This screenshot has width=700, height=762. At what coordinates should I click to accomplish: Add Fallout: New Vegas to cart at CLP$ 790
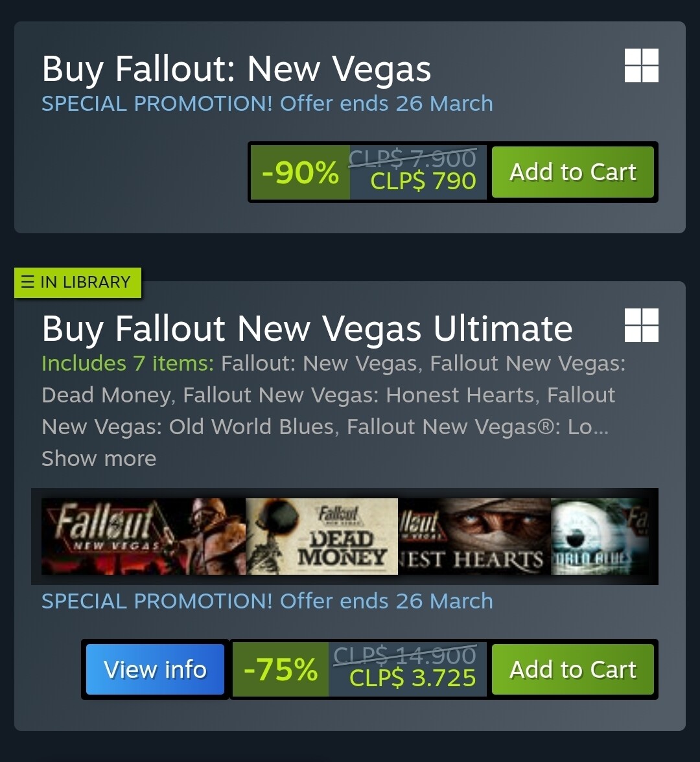pyautogui.click(x=572, y=172)
